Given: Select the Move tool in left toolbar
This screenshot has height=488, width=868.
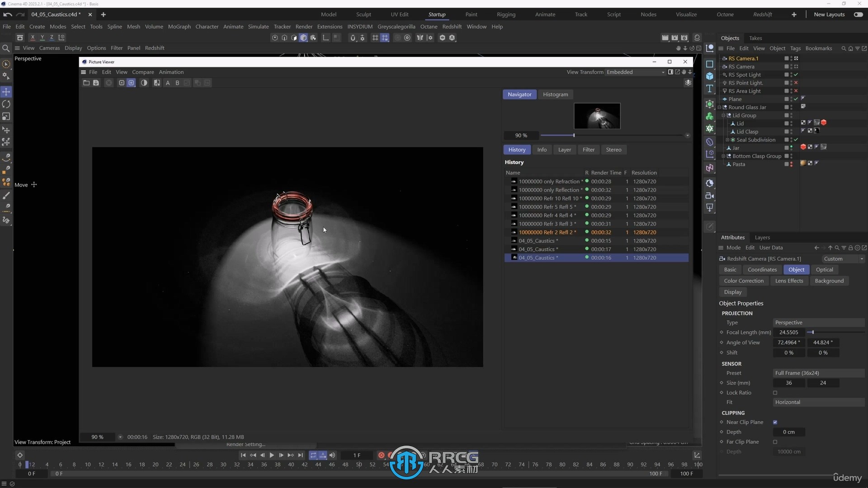Looking at the screenshot, I should click(x=6, y=92).
